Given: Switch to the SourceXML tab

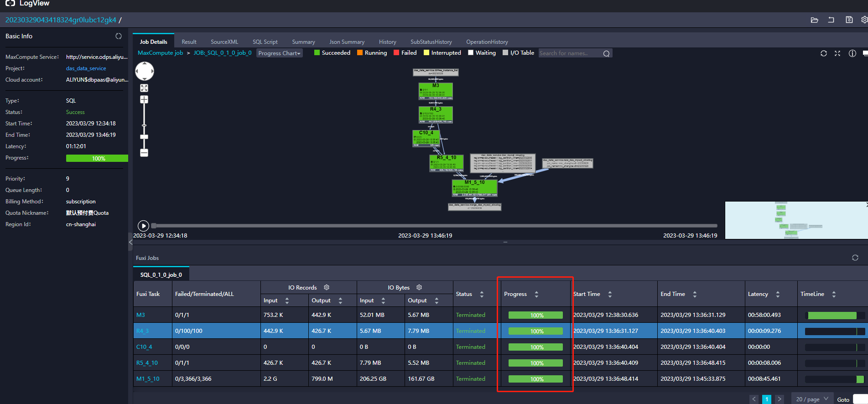Looking at the screenshot, I should tap(224, 42).
